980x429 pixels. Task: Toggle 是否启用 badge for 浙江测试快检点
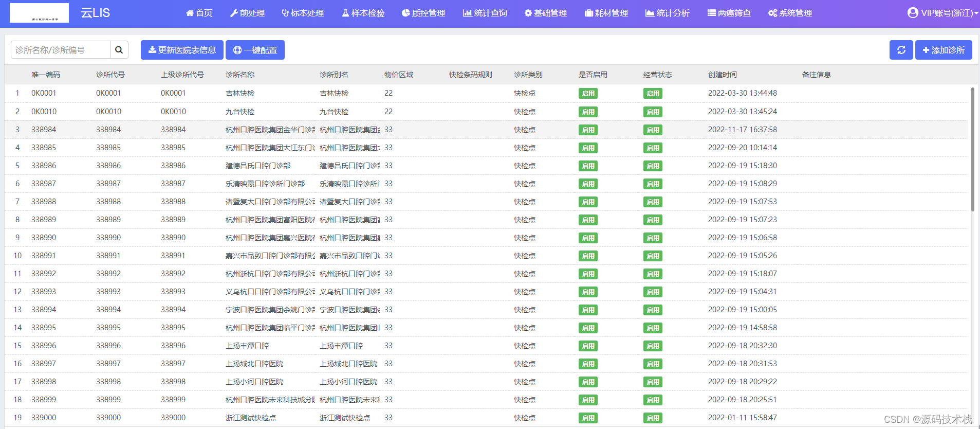(x=588, y=418)
